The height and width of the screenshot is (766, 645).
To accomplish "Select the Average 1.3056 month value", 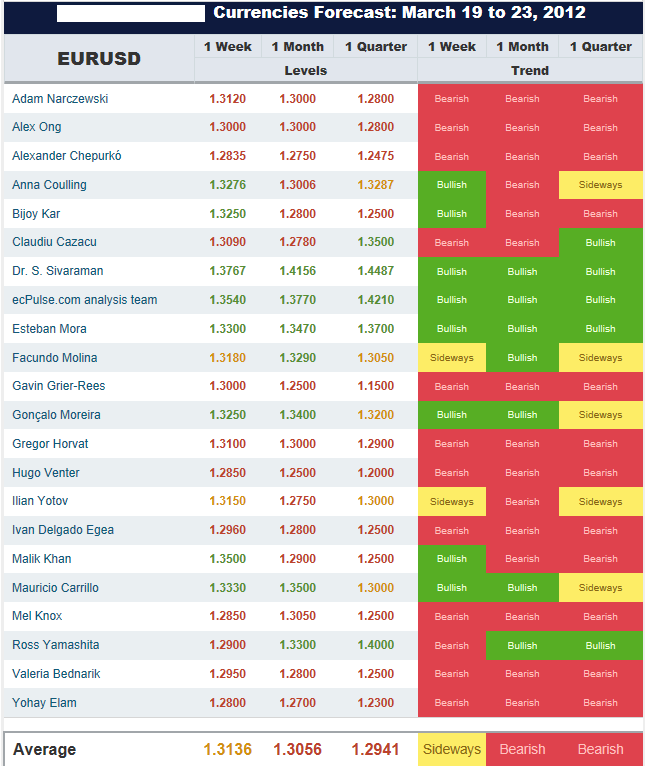I will pos(298,749).
